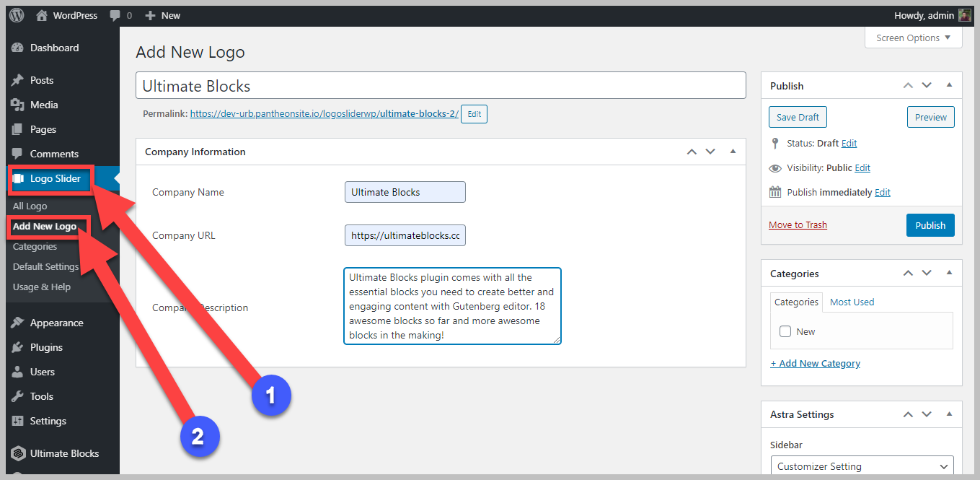This screenshot has height=480, width=980.
Task: Check the New category checkbox
Action: (x=785, y=332)
